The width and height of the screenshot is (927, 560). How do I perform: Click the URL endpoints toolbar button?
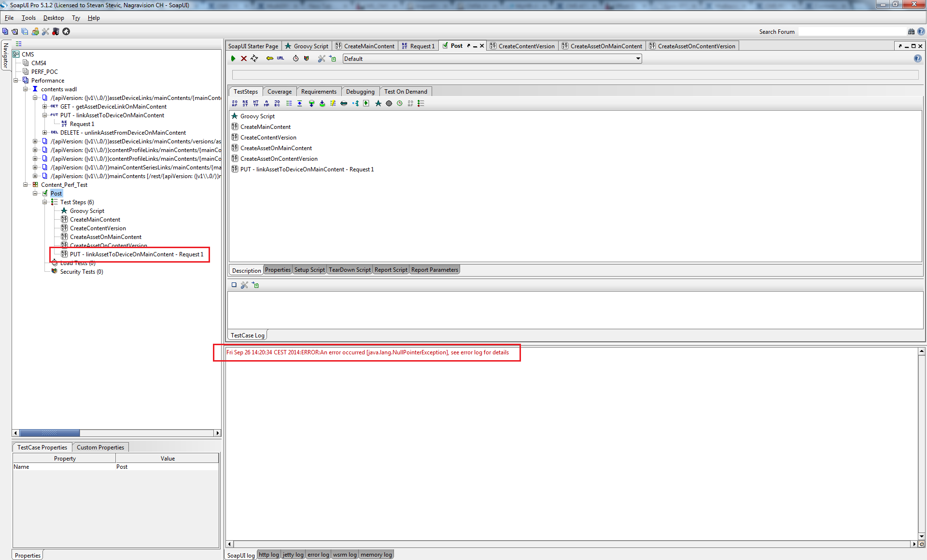pyautogui.click(x=281, y=58)
